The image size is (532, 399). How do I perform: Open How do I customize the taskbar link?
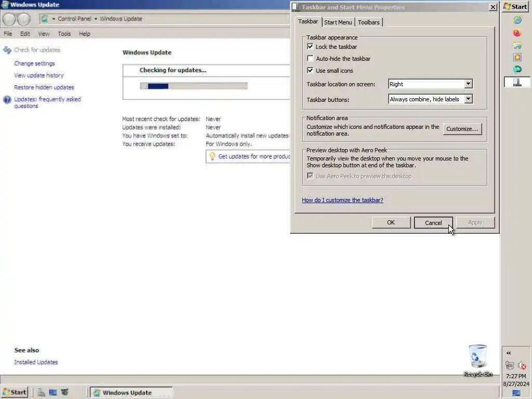click(x=342, y=200)
